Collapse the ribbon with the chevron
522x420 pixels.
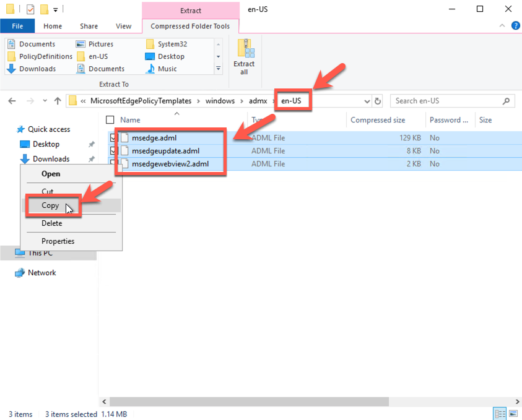coord(502,26)
